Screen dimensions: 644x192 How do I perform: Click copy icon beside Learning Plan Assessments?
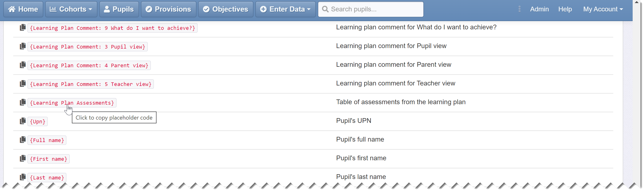point(23,102)
